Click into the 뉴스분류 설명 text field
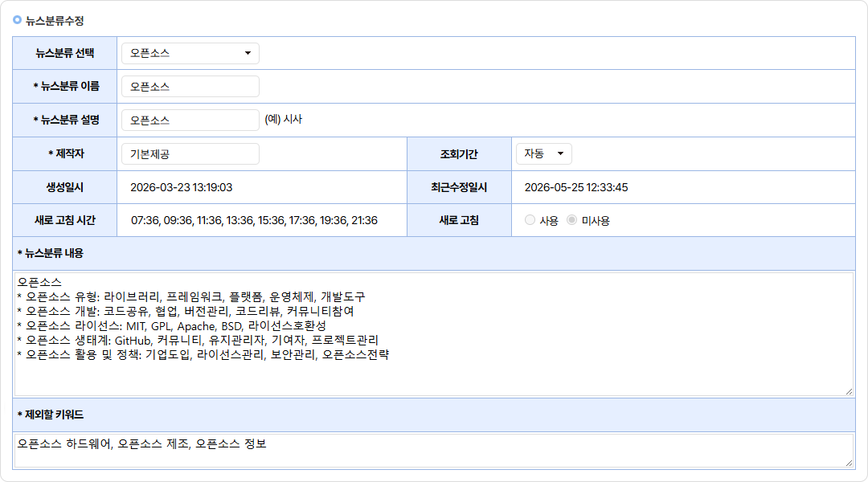Screen dimensions: 868x482 point(190,120)
